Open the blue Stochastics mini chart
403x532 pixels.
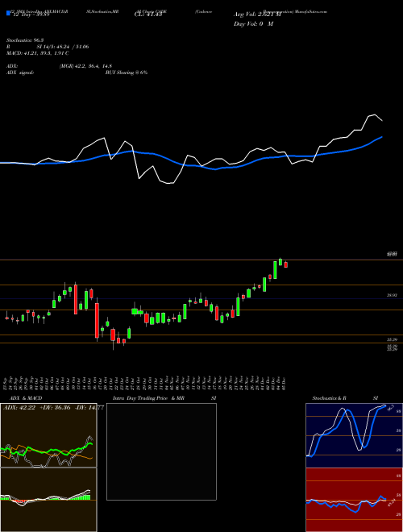click(x=354, y=435)
